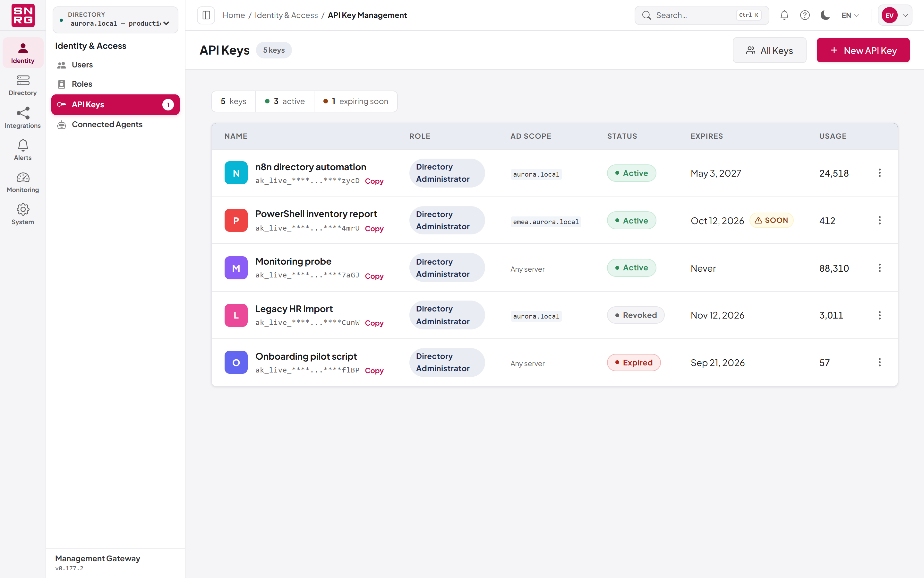This screenshot has width=924, height=578.
Task: Open Connected Agents menu item
Action: [x=115, y=125]
